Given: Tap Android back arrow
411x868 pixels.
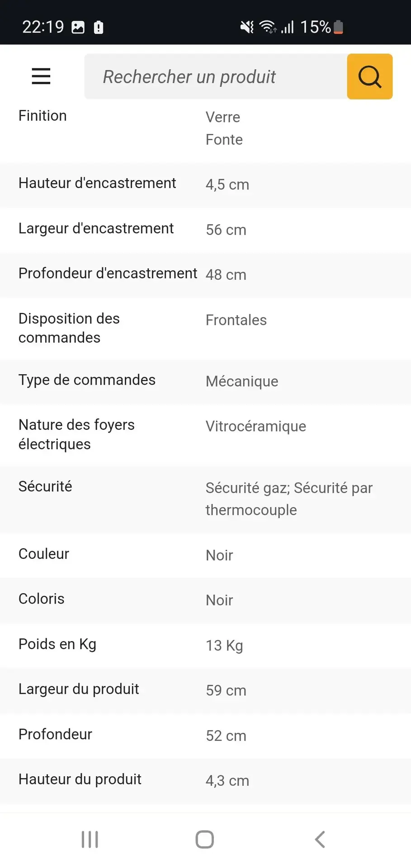Looking at the screenshot, I should pyautogui.click(x=320, y=840).
